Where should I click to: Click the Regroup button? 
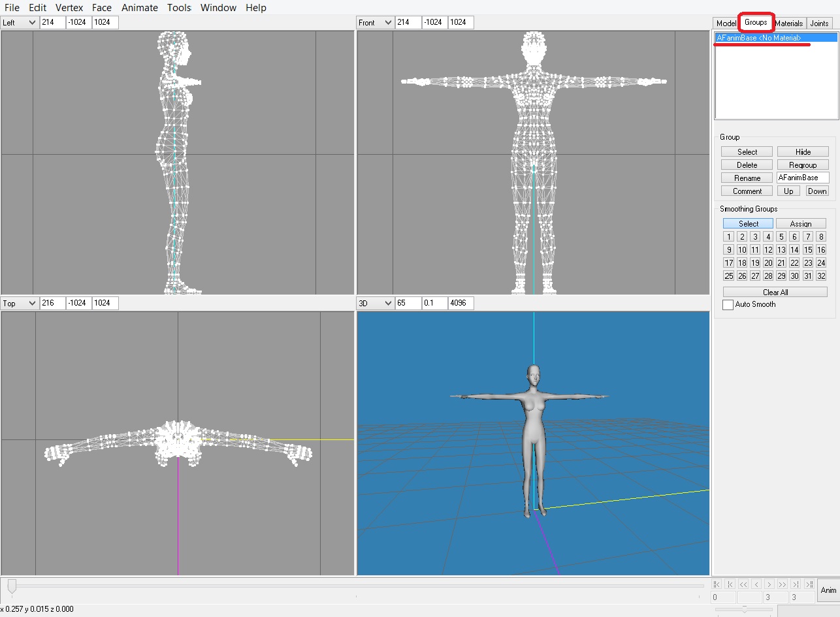803,165
